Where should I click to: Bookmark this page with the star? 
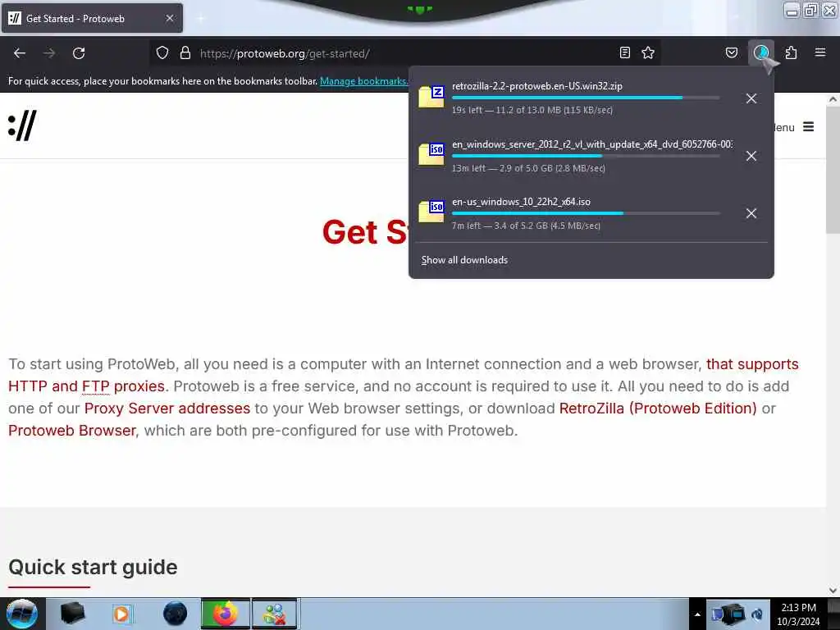point(648,52)
